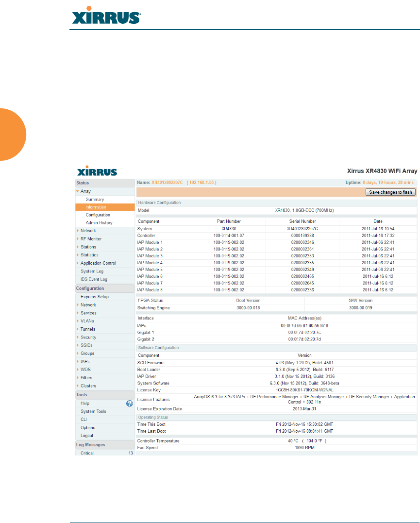Click Controller serial number 0000139388
The image size is (420, 523).
[302, 236]
